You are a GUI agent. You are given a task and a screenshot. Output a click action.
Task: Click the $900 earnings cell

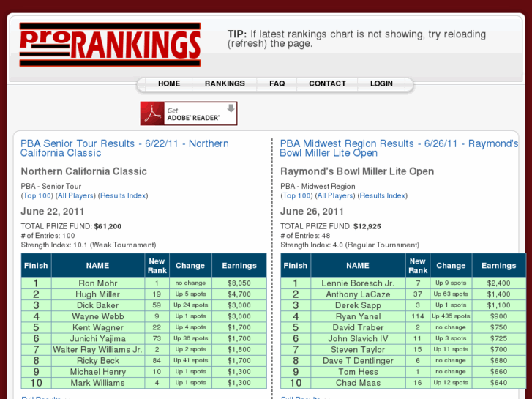click(x=499, y=316)
